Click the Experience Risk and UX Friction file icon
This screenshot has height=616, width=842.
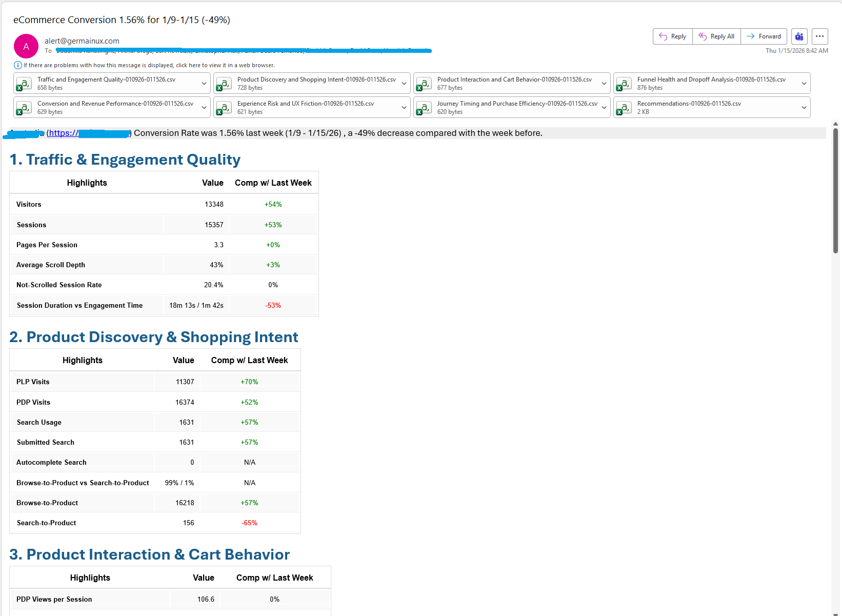224,108
